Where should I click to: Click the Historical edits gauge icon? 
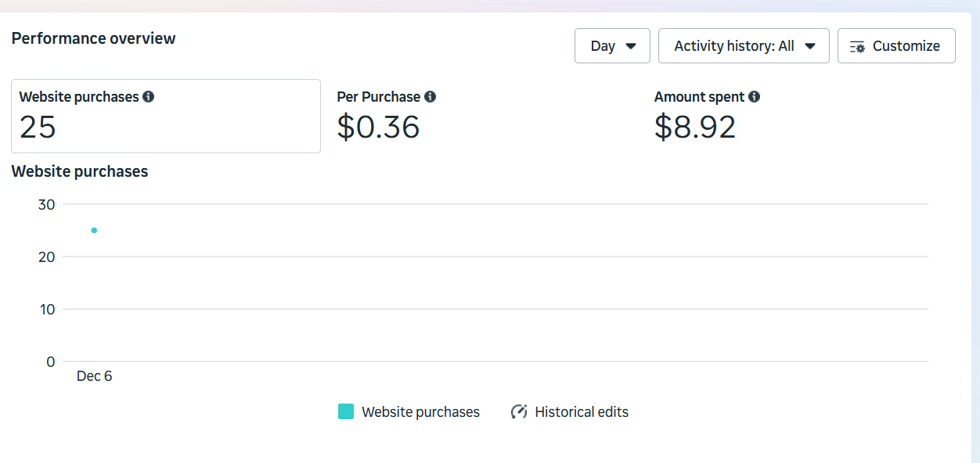click(x=519, y=412)
